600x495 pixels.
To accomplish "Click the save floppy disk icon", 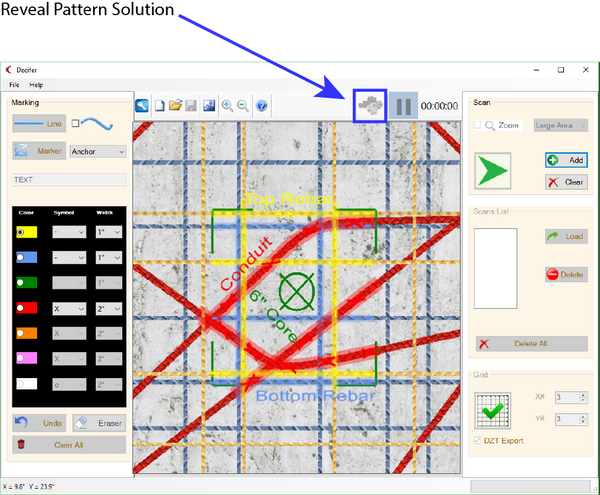I will pos(191,106).
